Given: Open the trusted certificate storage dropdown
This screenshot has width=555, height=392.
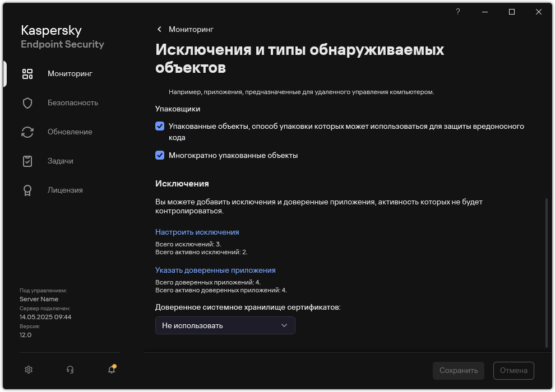Looking at the screenshot, I should 225,325.
